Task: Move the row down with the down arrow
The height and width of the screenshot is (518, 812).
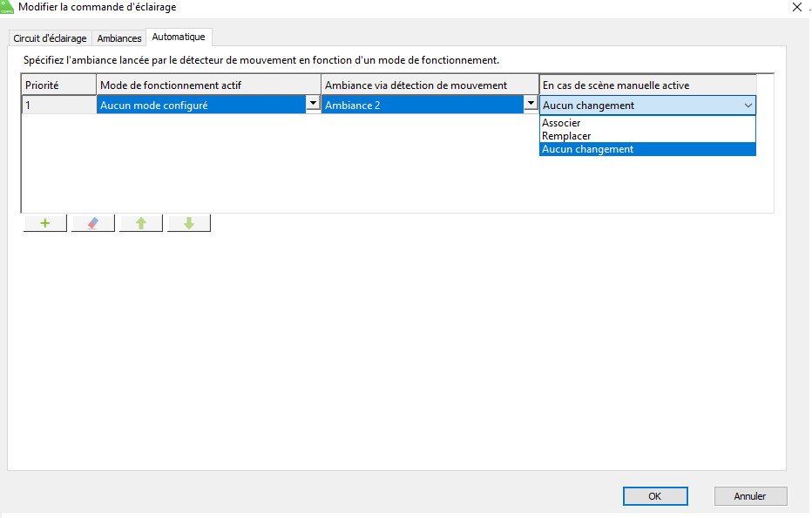Action: (189, 223)
